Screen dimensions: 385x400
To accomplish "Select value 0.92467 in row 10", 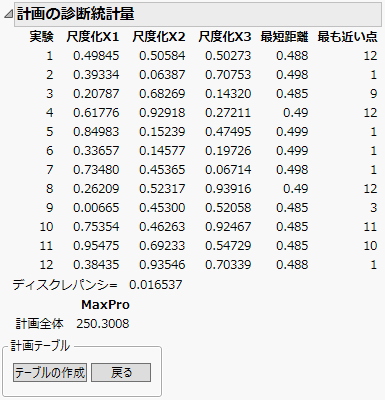I will [x=228, y=227].
